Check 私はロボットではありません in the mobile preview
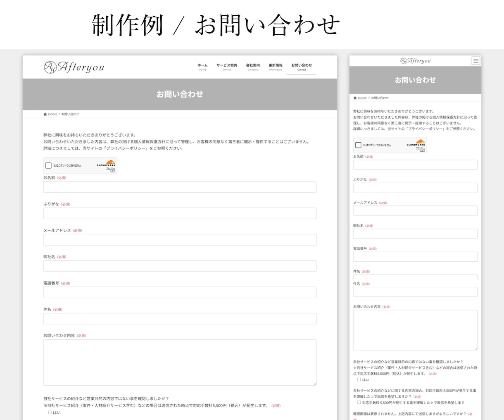The width and height of the screenshot is (504, 420). click(x=358, y=145)
